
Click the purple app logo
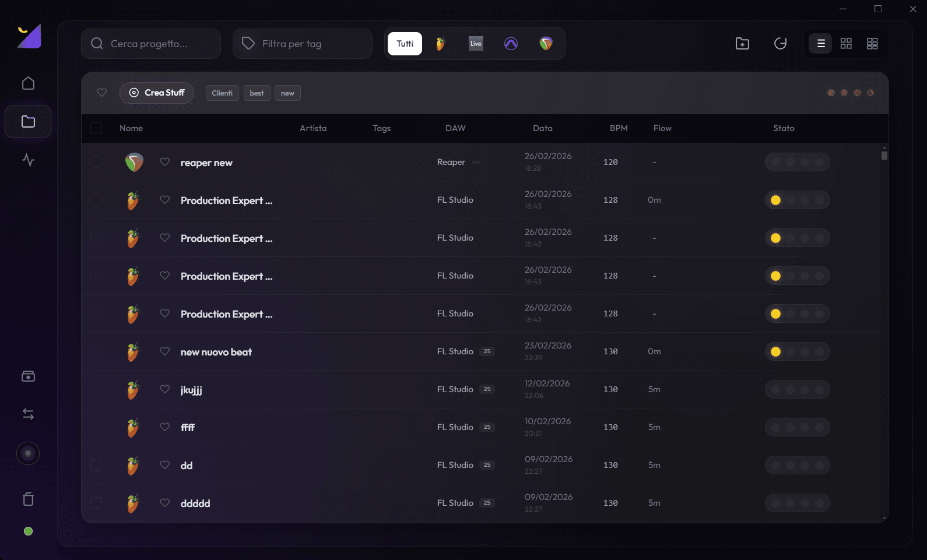(29, 36)
